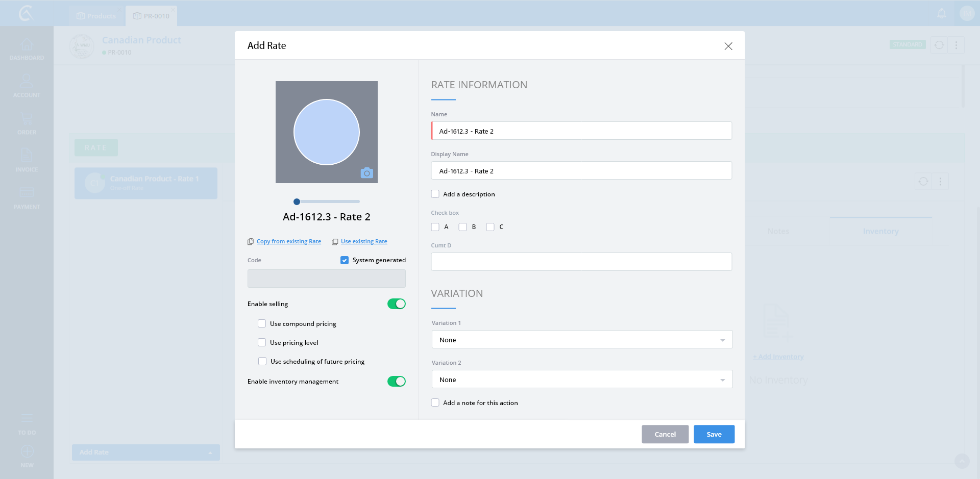
Task: Select the PR-0010 tab
Action: tap(152, 16)
